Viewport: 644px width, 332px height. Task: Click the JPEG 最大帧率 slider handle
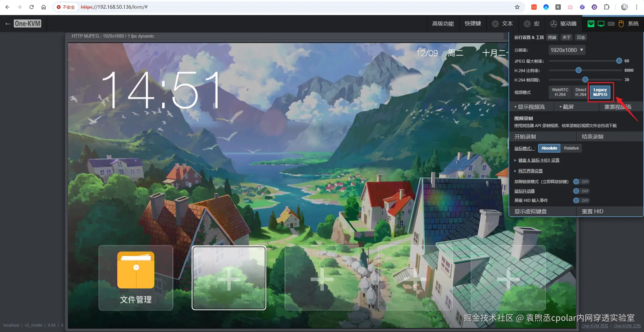coord(619,61)
